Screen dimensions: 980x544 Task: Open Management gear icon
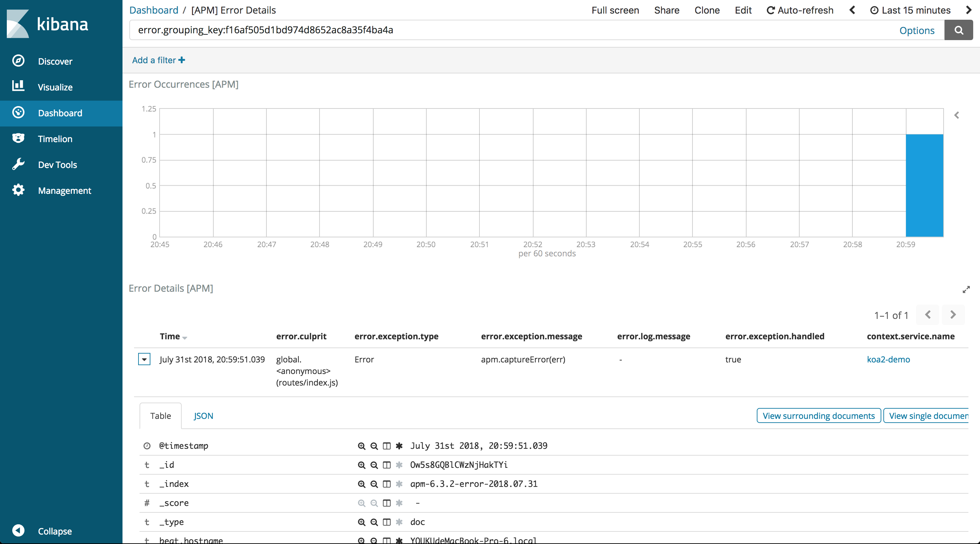18,190
